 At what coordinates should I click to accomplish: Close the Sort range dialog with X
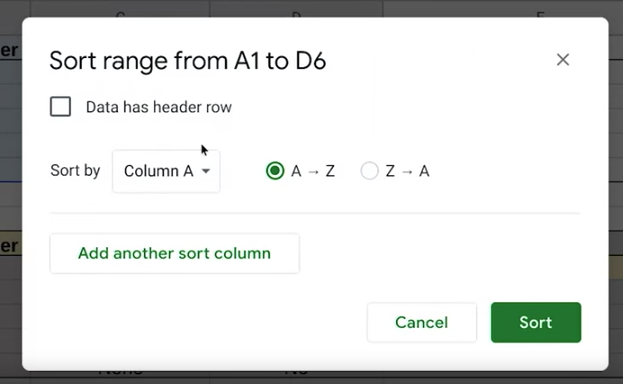563,60
